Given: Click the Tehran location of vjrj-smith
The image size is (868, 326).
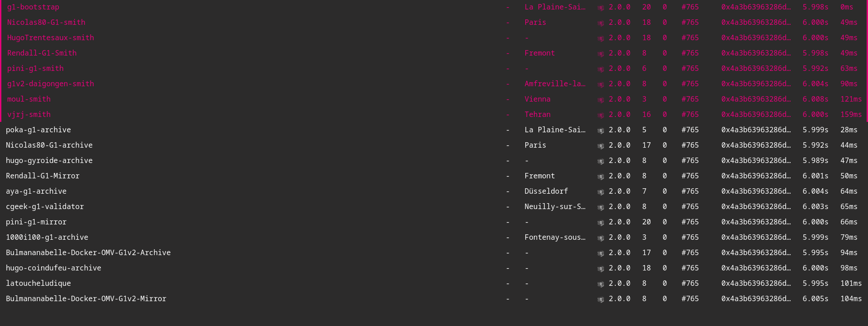Looking at the screenshot, I should (538, 115).
